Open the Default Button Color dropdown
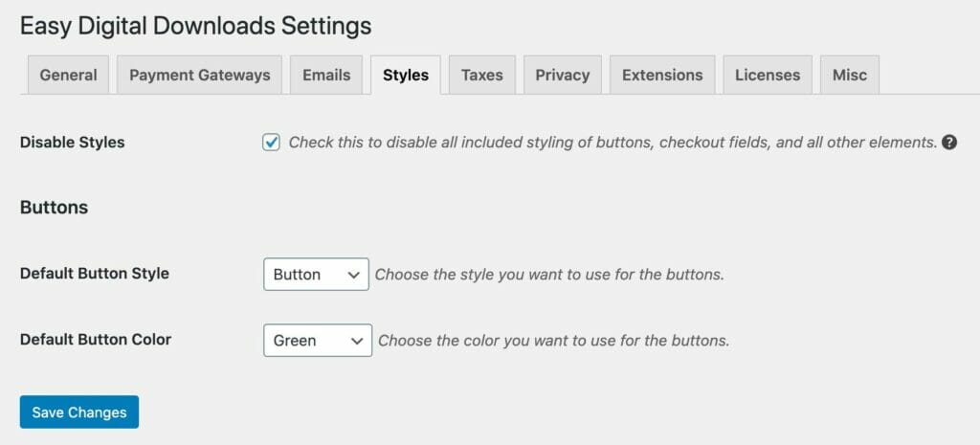This screenshot has height=445, width=980. tap(318, 340)
